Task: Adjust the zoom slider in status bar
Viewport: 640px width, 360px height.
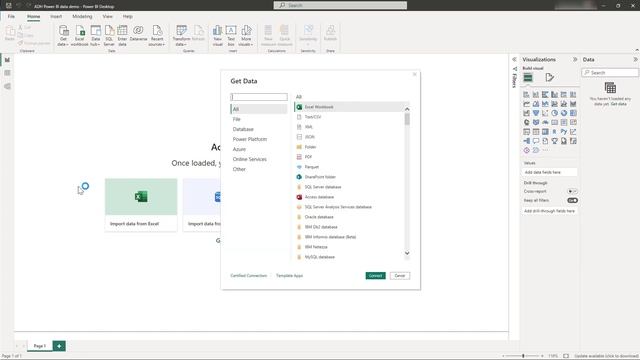Action: (x=523, y=356)
